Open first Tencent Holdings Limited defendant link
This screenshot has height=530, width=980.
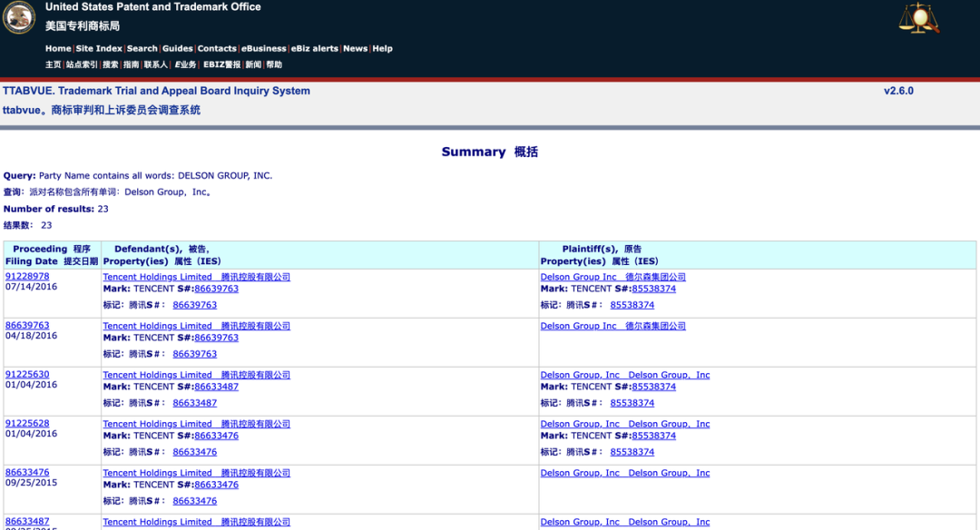[x=196, y=277]
